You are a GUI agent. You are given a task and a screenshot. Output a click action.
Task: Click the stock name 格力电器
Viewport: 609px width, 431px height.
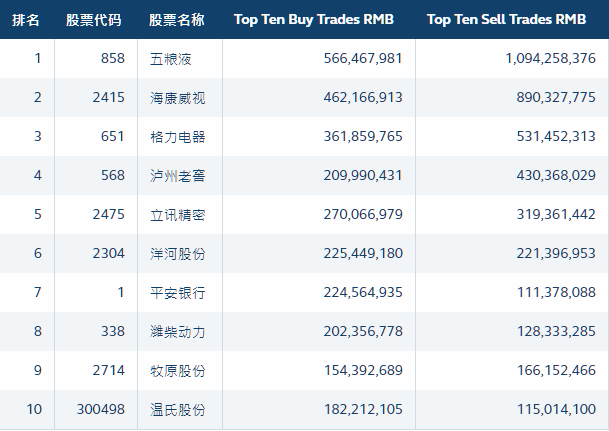pyautogui.click(x=177, y=137)
